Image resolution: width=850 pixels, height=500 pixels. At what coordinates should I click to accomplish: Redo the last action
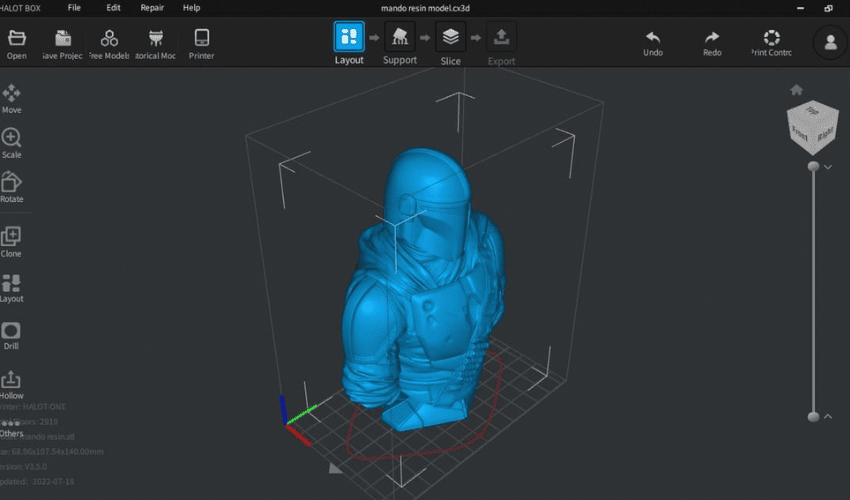pos(712,43)
